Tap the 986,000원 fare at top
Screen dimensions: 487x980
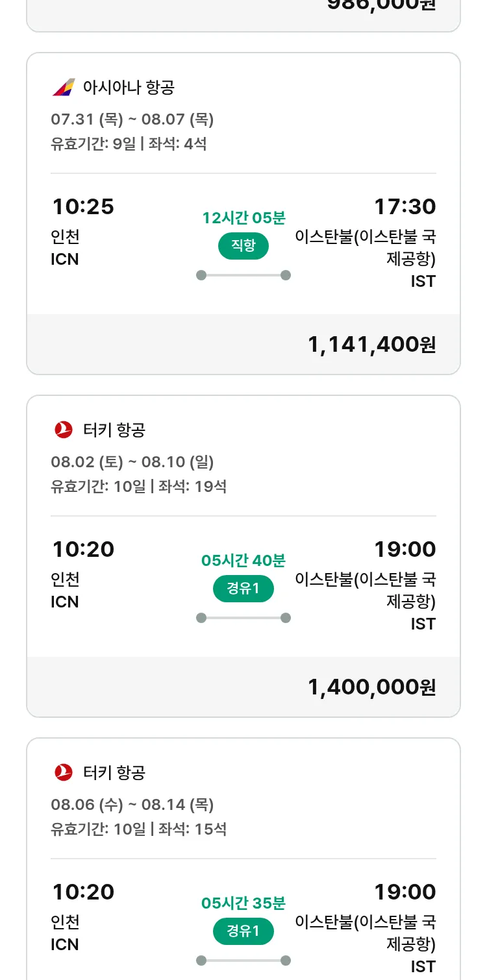381,5
